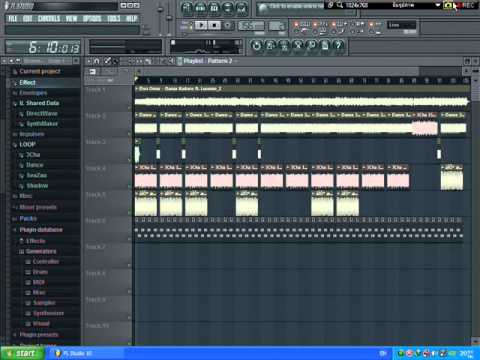480x360 pixels.
Task: Click the FL Studio fruit logo in the title bar
Action: pyautogui.click(x=7, y=6)
